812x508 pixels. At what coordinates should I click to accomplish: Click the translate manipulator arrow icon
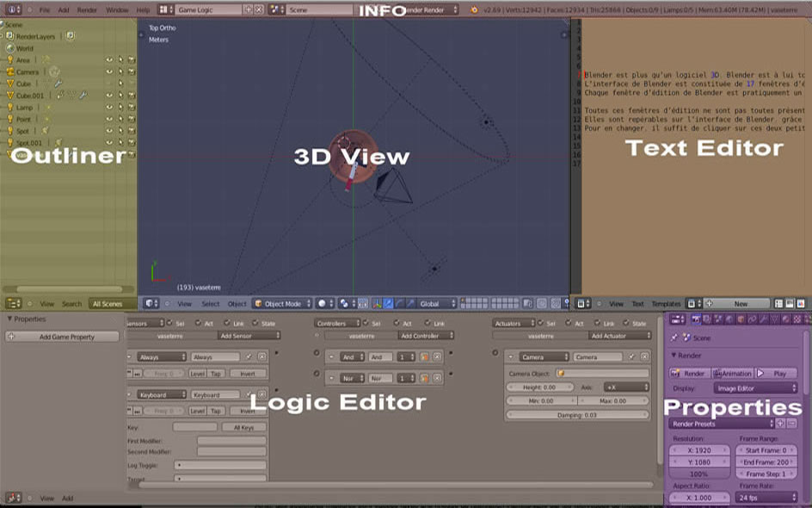tap(388, 303)
